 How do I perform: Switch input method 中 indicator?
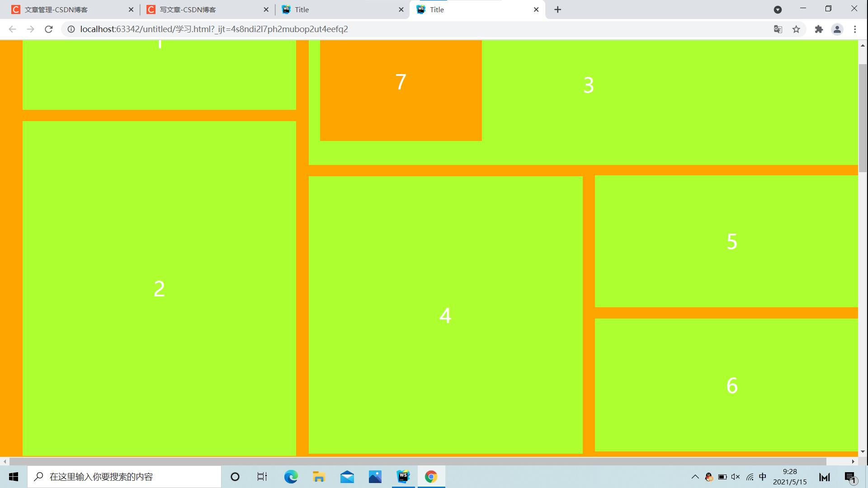coord(763,477)
